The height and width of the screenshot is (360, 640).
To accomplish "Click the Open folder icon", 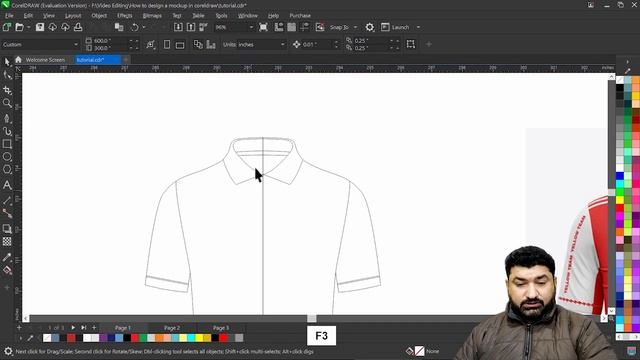I will pos(19,27).
